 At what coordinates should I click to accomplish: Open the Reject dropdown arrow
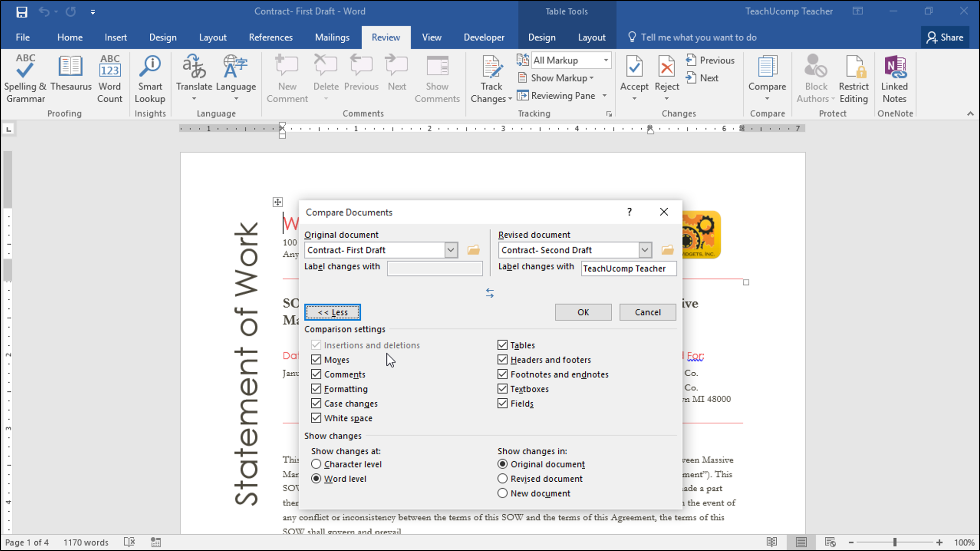coord(667,99)
